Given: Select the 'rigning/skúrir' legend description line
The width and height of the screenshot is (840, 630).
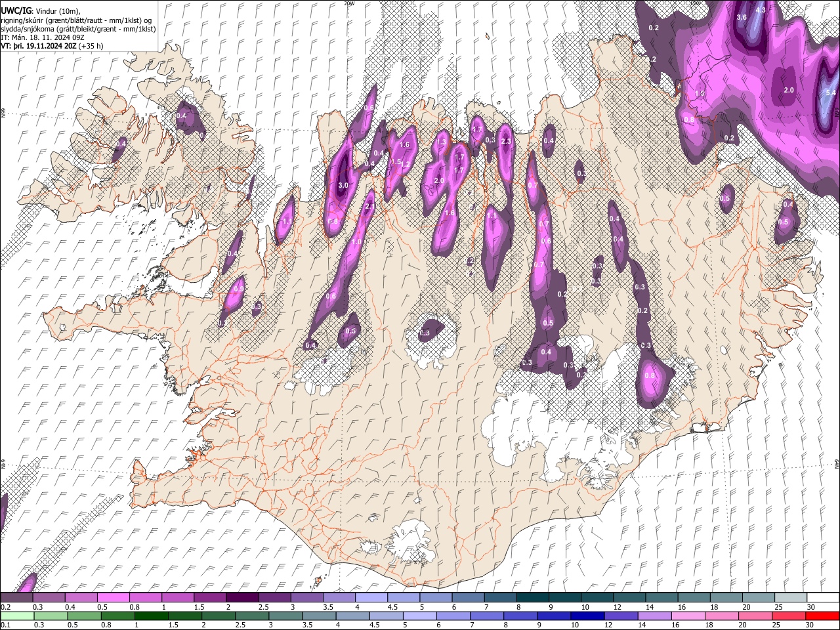Looking at the screenshot, I should [x=76, y=20].
